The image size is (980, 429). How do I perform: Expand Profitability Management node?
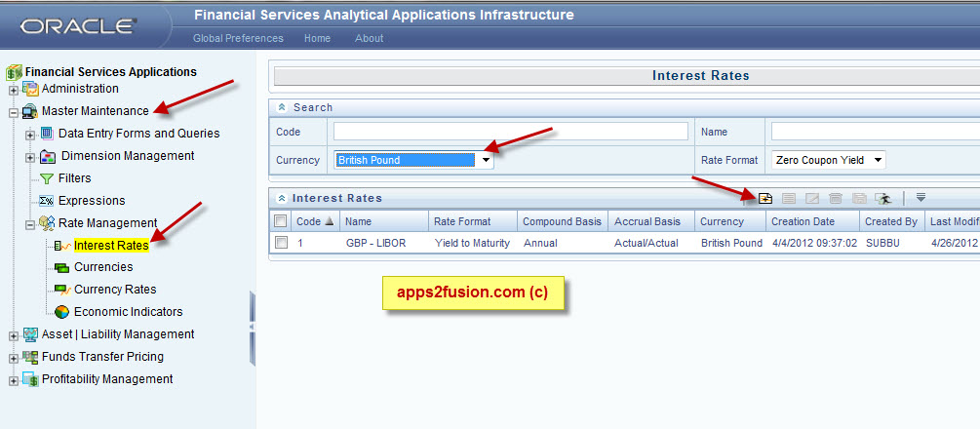(x=14, y=381)
